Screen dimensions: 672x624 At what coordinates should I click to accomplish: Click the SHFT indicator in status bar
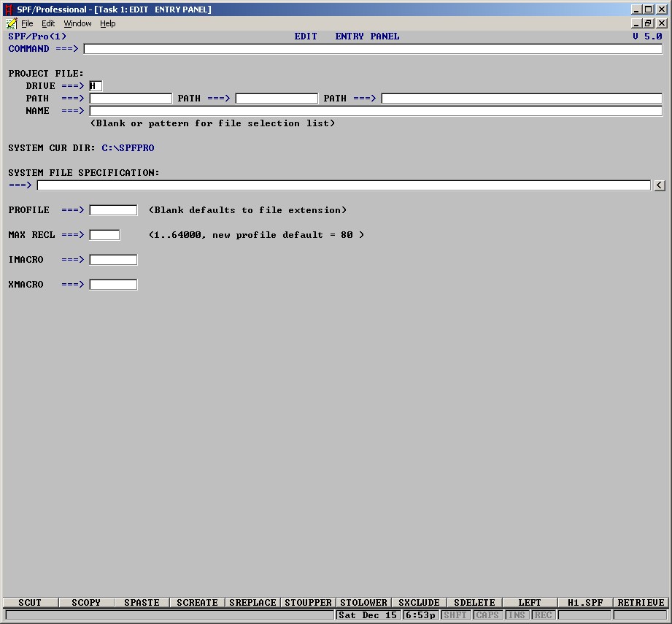coord(455,615)
